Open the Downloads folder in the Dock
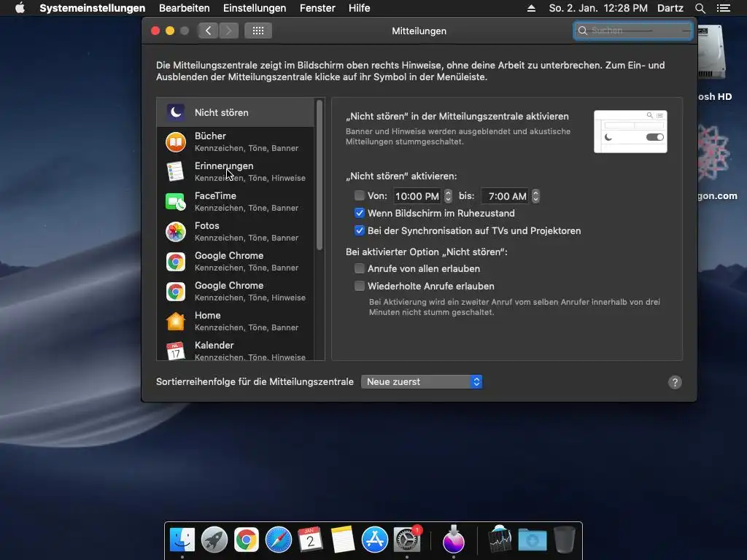 click(x=532, y=540)
